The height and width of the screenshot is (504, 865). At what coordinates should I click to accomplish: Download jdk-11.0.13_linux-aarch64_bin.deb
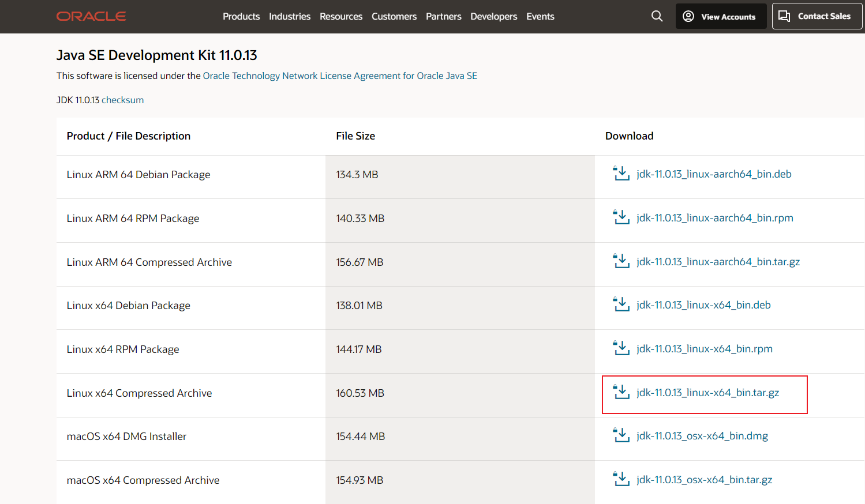point(714,174)
